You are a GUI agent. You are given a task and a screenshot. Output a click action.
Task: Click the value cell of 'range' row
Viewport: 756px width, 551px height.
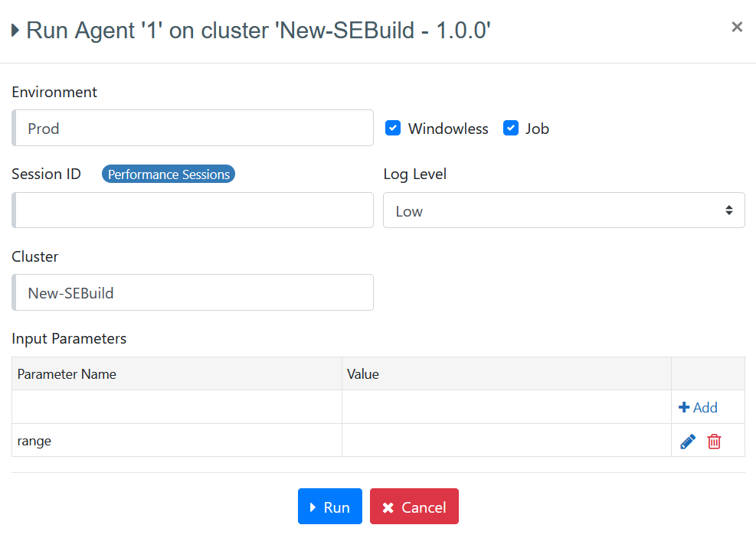(x=506, y=441)
